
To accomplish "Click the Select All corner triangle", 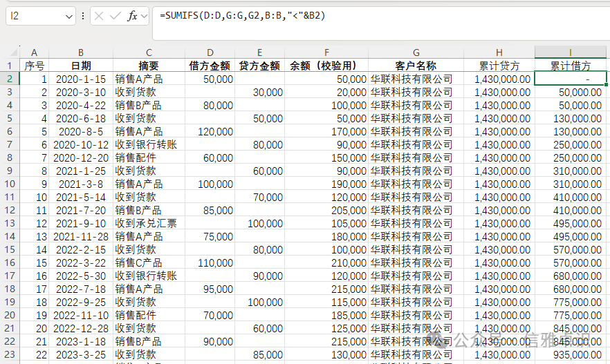I will [x=14, y=52].
